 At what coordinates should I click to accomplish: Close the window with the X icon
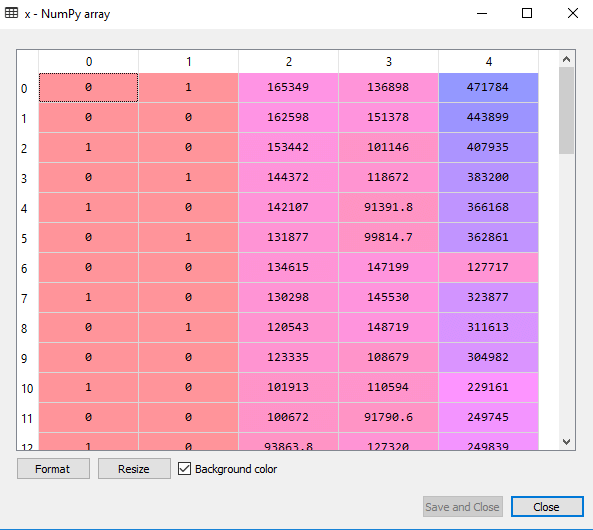(x=573, y=13)
